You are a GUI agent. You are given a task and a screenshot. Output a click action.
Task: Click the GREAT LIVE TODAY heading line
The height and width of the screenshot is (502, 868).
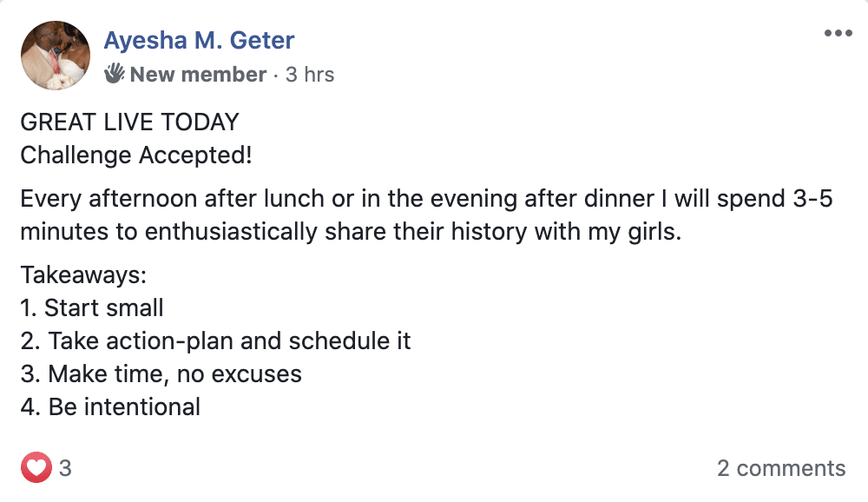(129, 122)
